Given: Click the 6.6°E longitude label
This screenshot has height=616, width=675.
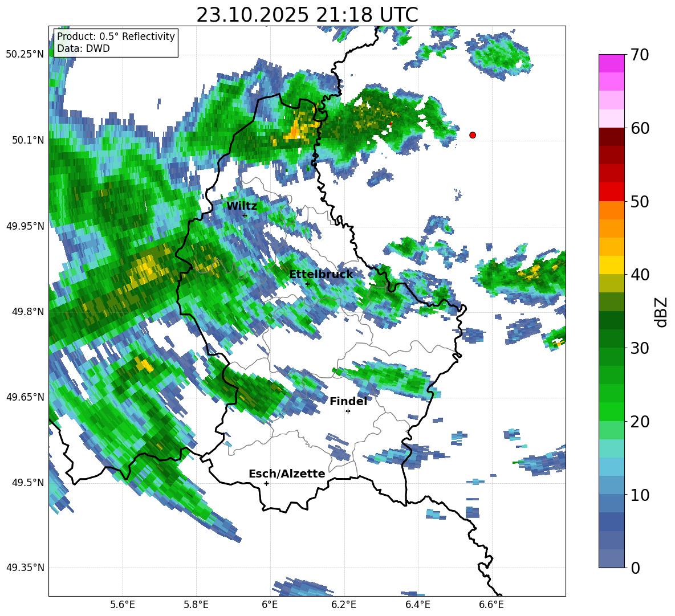Looking at the screenshot, I should click(491, 605).
